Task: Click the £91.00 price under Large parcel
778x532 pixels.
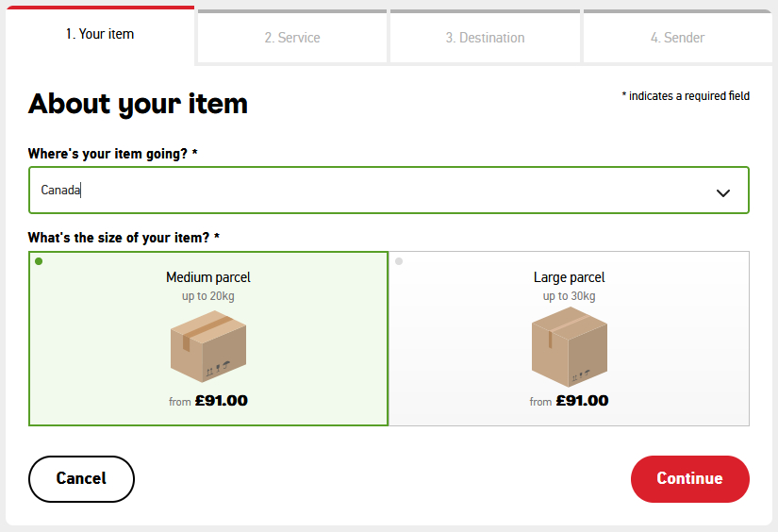Action: pyautogui.click(x=581, y=401)
